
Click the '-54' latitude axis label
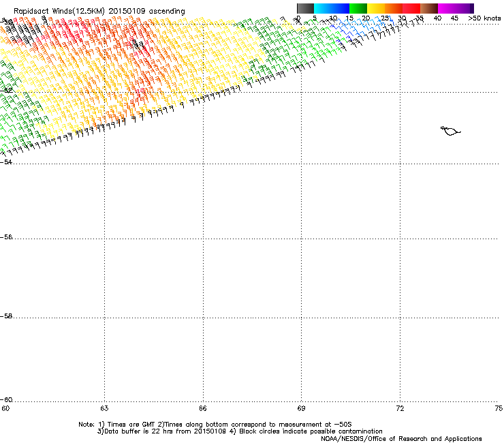pyautogui.click(x=6, y=162)
